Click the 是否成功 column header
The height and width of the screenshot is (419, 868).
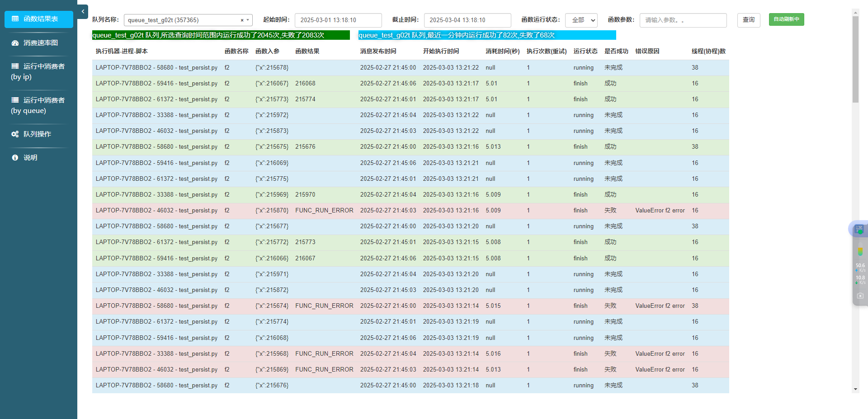pyautogui.click(x=616, y=52)
